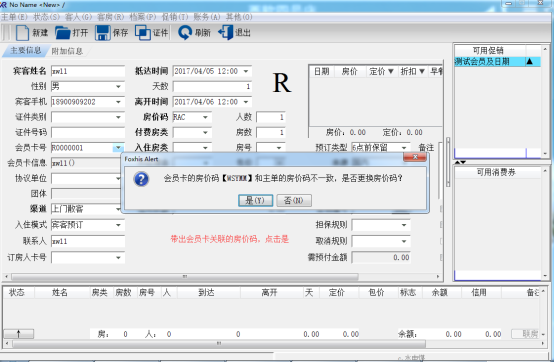Click the 需预付金额 field
Viewport: 554px width, 362px height.
point(381,257)
